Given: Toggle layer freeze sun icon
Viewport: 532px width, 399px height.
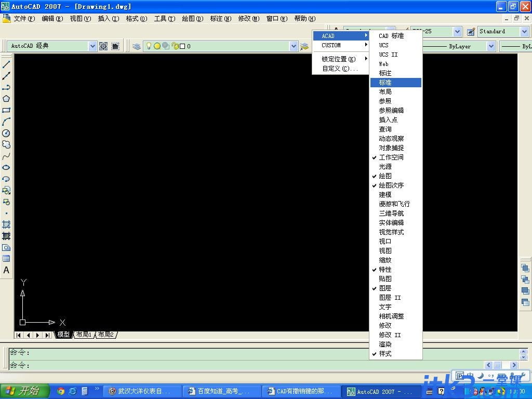Looking at the screenshot, I should 157,46.
